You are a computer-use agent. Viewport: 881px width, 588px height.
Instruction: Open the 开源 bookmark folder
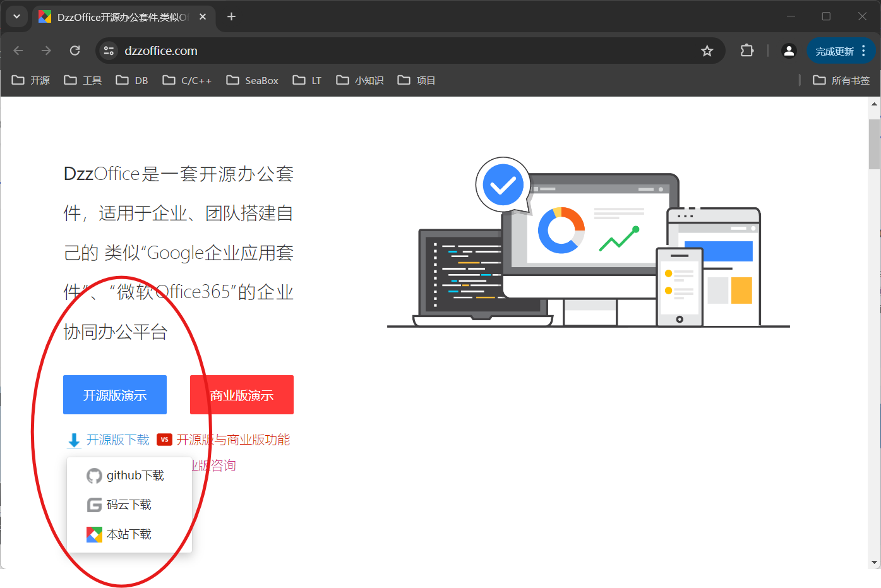click(31, 80)
